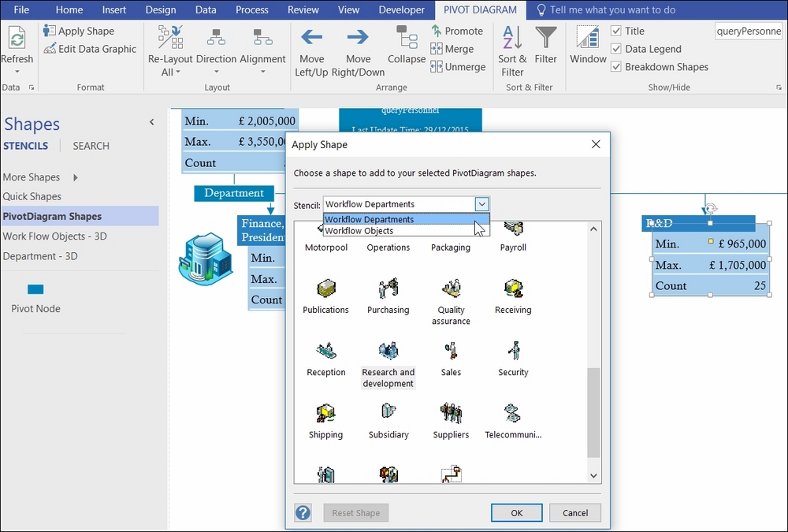
Task: Select the Suppliers shape icon
Action: click(451, 413)
